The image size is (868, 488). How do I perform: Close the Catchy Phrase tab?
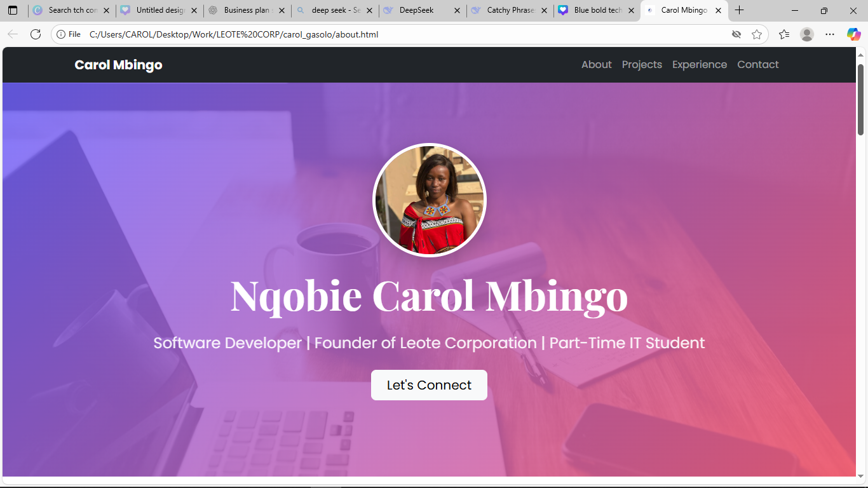pyautogui.click(x=543, y=10)
